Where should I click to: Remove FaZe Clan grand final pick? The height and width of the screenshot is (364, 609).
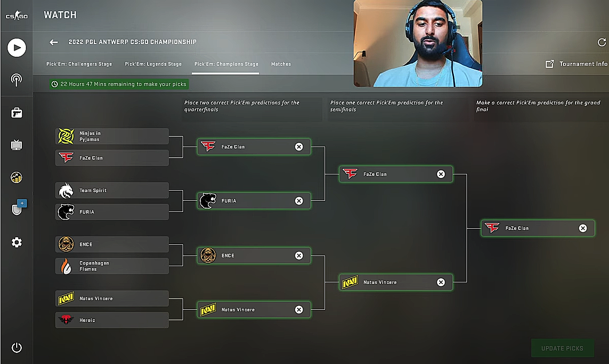coord(583,228)
